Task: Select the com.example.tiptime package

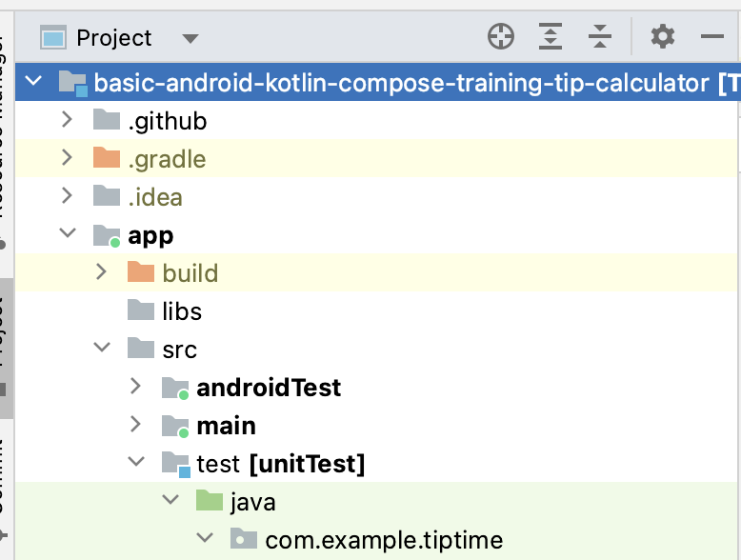Action: 383,540
